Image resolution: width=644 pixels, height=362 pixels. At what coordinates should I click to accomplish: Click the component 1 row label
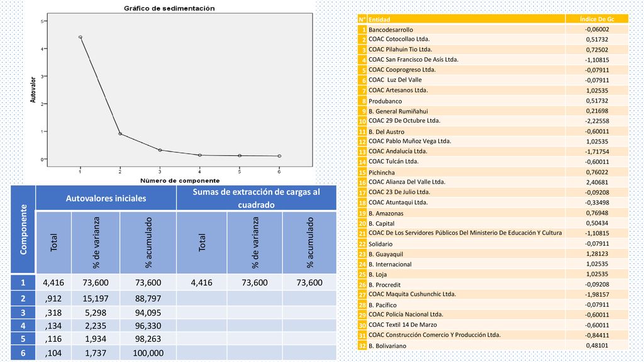coord(23,282)
